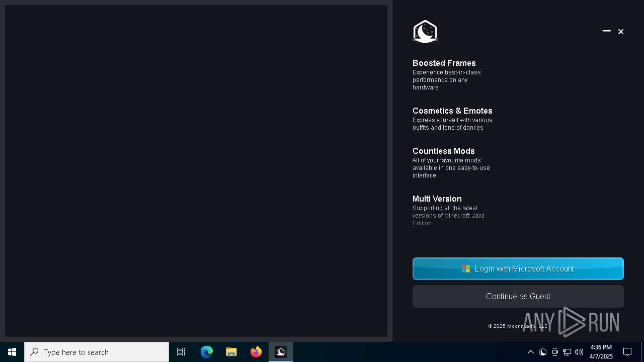Image resolution: width=644 pixels, height=362 pixels.
Task: Launch Microsoft Edge from taskbar
Action: point(207,352)
